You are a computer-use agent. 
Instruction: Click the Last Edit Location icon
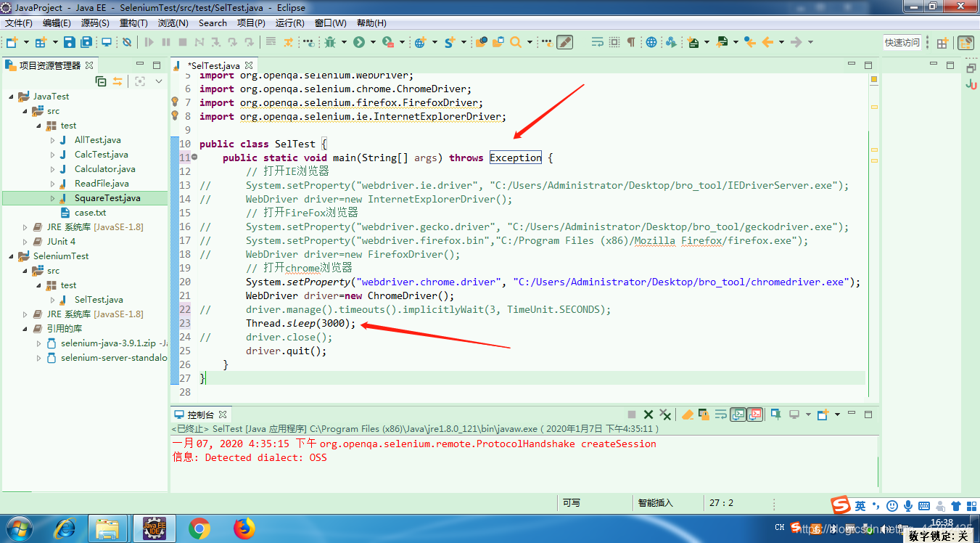tap(750, 42)
